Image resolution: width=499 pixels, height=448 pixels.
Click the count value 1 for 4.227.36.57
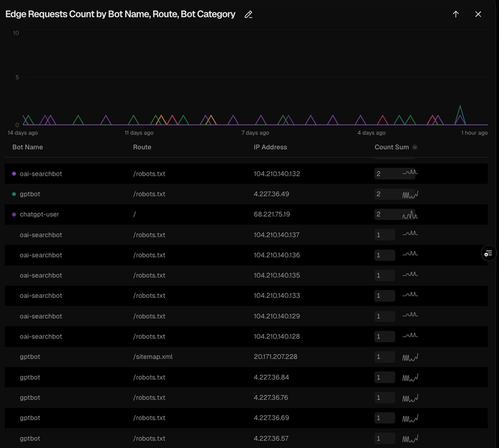[x=379, y=438]
